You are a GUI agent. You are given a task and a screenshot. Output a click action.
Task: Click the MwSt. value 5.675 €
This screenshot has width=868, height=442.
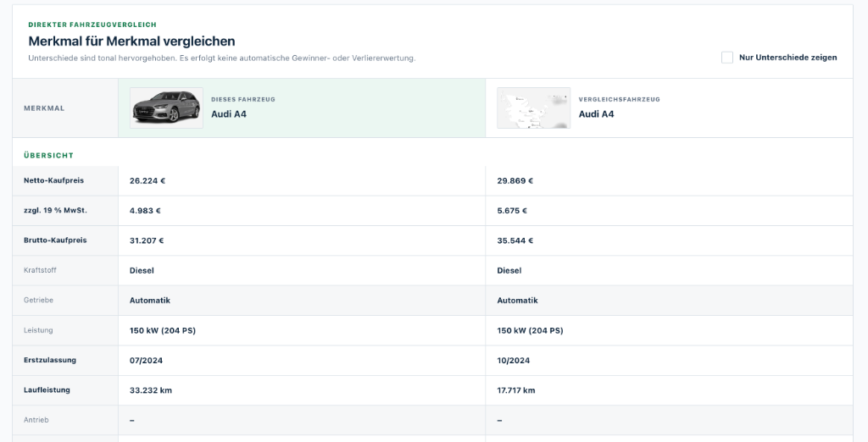[512, 211]
